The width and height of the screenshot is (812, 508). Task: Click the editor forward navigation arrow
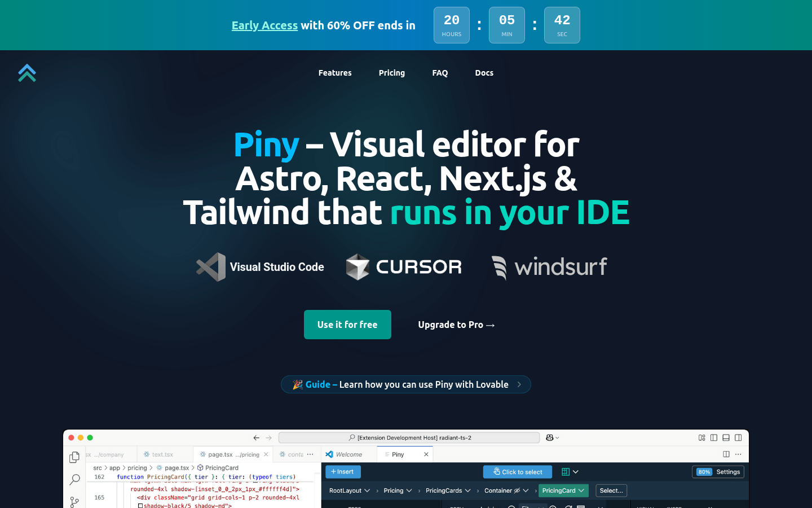(269, 437)
